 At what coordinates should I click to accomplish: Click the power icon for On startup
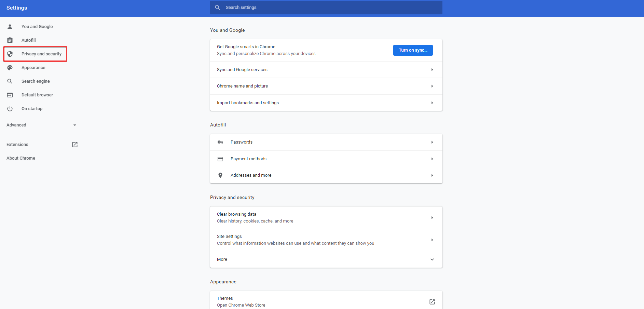point(10,109)
